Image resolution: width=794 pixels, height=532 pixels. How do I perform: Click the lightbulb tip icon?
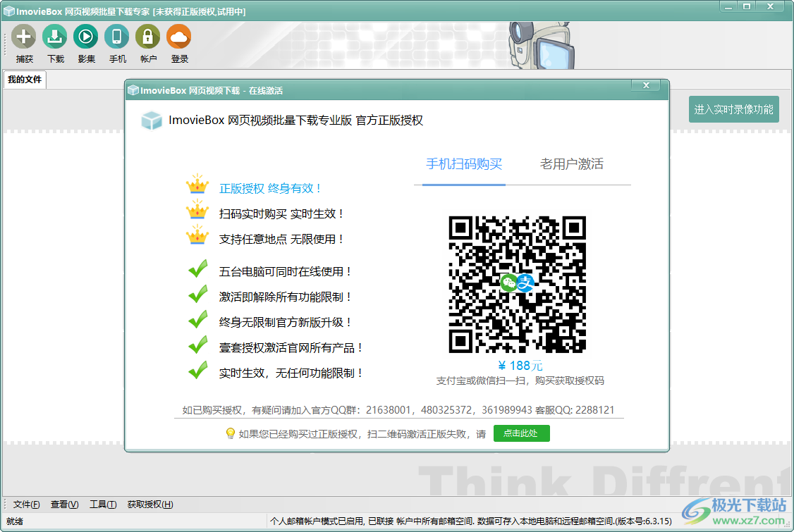click(x=231, y=434)
